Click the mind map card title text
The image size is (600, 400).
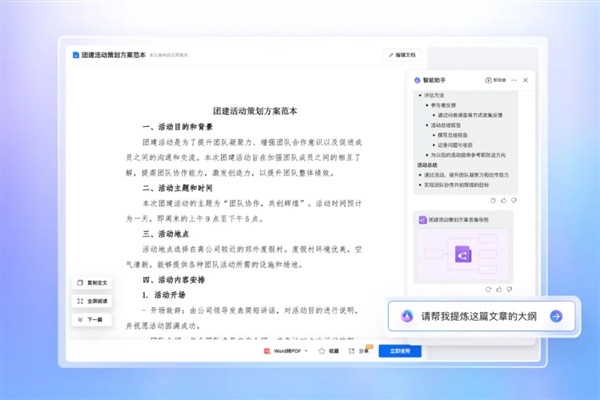coord(458,220)
